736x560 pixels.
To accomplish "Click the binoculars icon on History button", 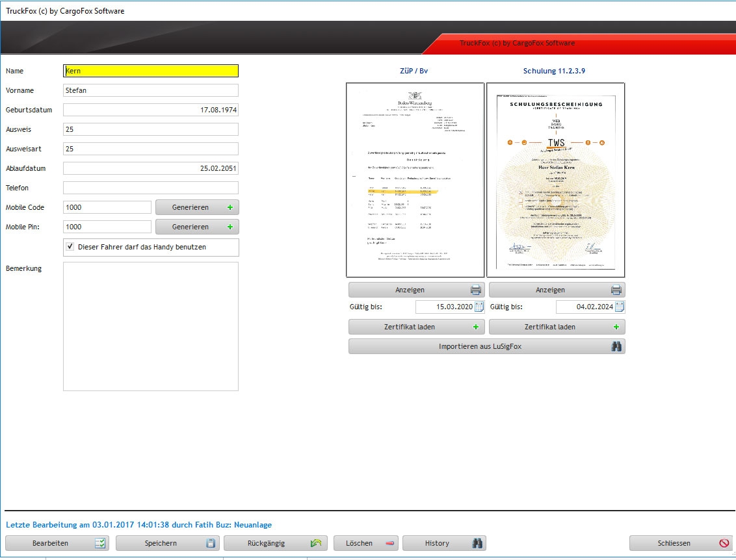I will coord(477,543).
